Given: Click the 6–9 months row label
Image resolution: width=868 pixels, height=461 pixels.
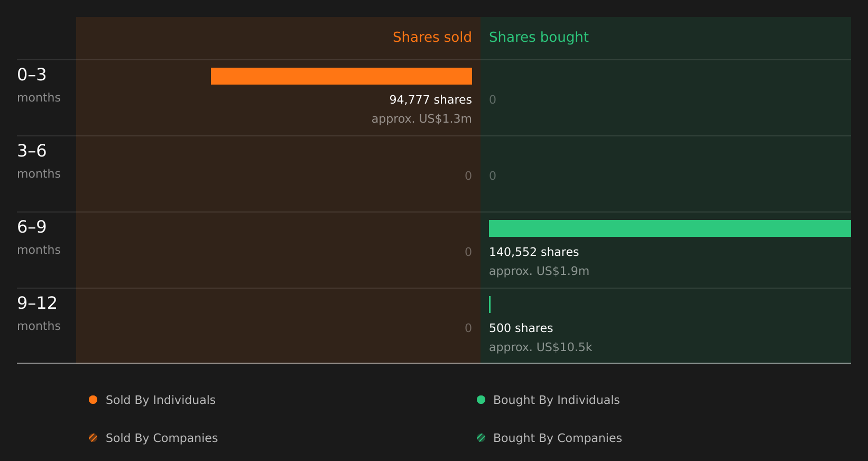Looking at the screenshot, I should tap(39, 237).
